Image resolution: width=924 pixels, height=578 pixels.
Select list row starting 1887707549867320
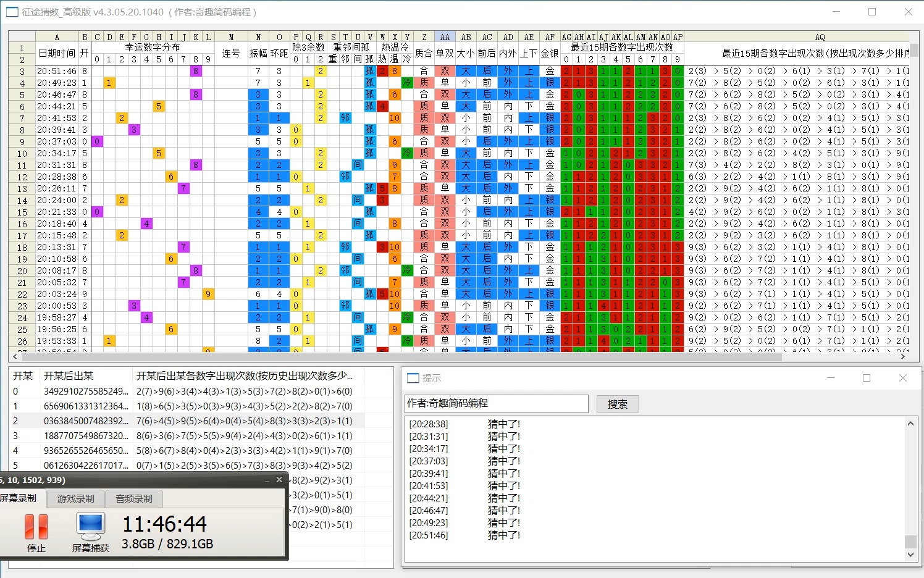click(188, 436)
